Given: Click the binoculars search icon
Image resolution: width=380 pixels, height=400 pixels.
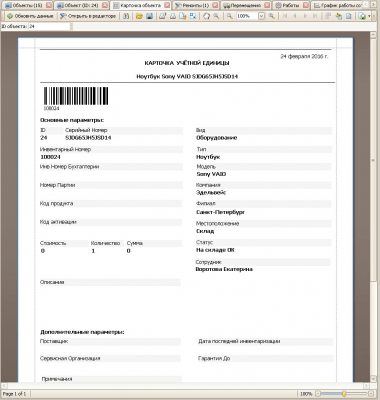Looking at the screenshot, I should pyautogui.click(x=126, y=16).
